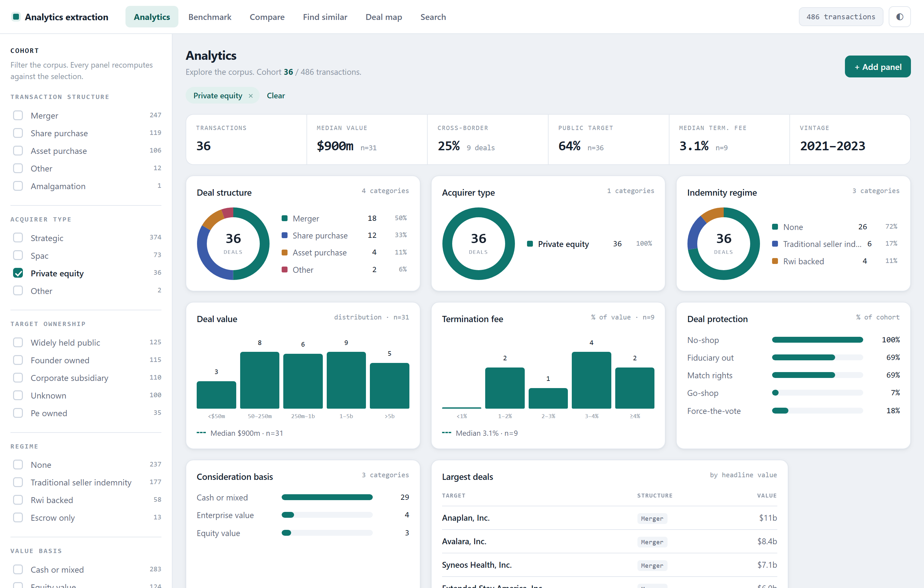The height and width of the screenshot is (588, 924).
Task: Open the Find similar tab
Action: click(x=325, y=17)
